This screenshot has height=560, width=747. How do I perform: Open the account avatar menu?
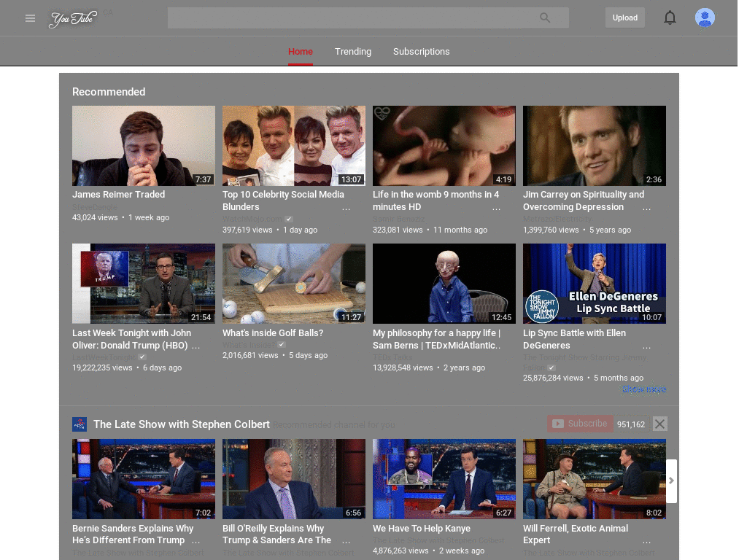705,17
